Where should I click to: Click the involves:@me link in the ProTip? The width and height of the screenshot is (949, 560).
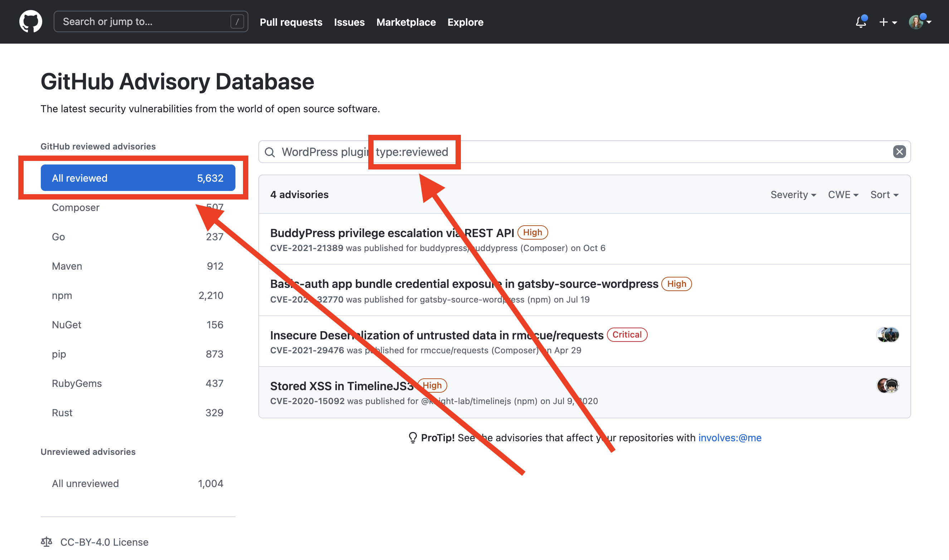[x=730, y=438]
